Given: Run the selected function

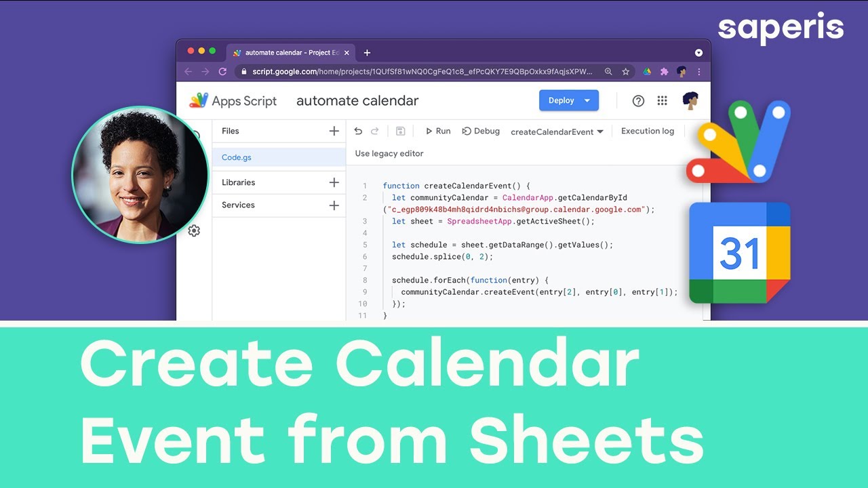Looking at the screenshot, I should pyautogui.click(x=437, y=131).
